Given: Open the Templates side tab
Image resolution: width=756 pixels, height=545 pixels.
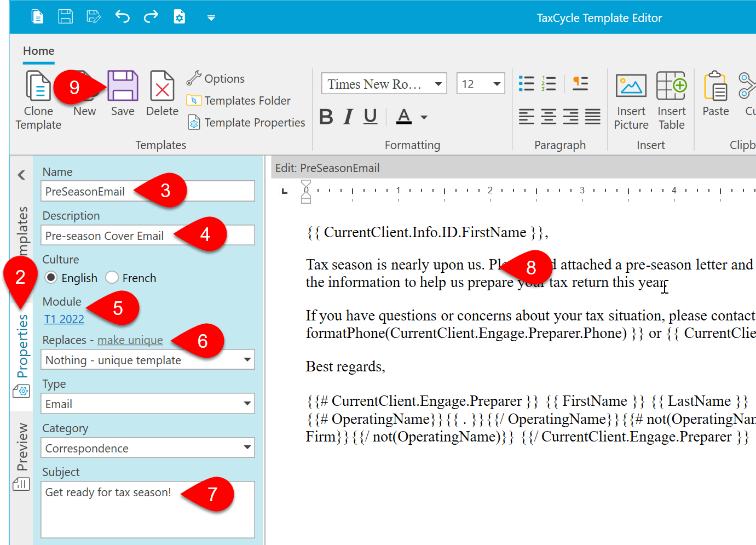Looking at the screenshot, I should click(22, 230).
